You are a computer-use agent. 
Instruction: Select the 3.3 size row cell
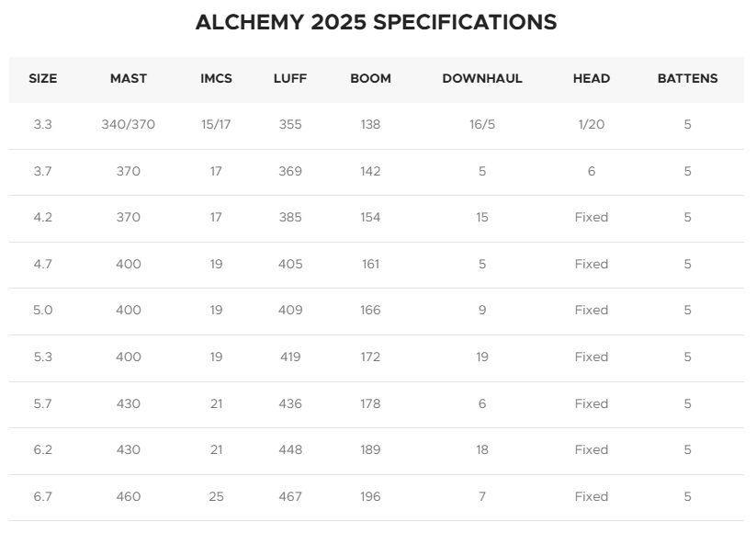[x=43, y=124]
